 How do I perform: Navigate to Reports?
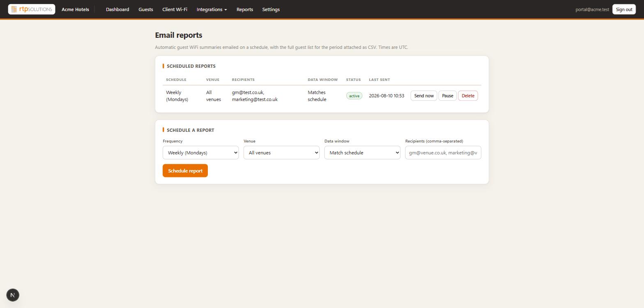(x=245, y=9)
